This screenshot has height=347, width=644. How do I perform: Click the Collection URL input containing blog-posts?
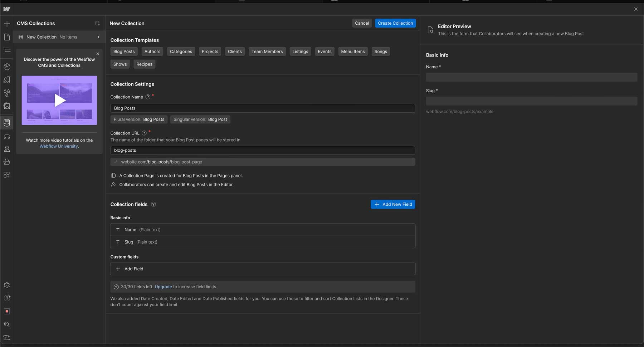pos(262,150)
